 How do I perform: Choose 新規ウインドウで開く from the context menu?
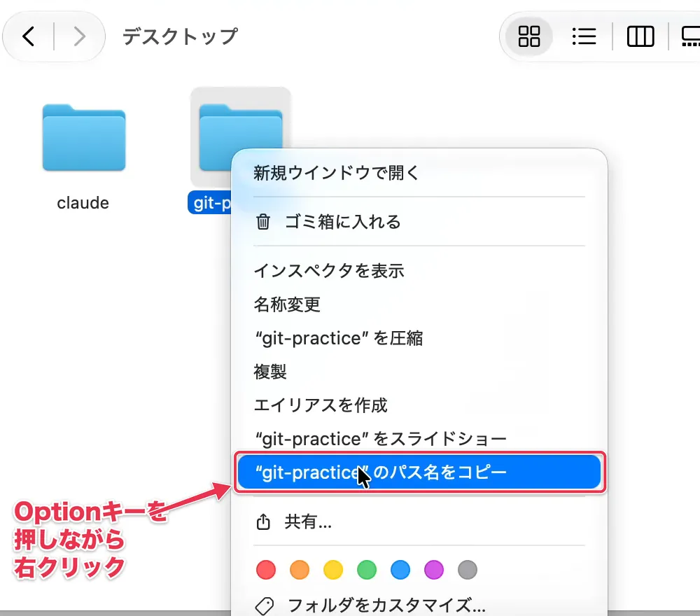click(419, 173)
